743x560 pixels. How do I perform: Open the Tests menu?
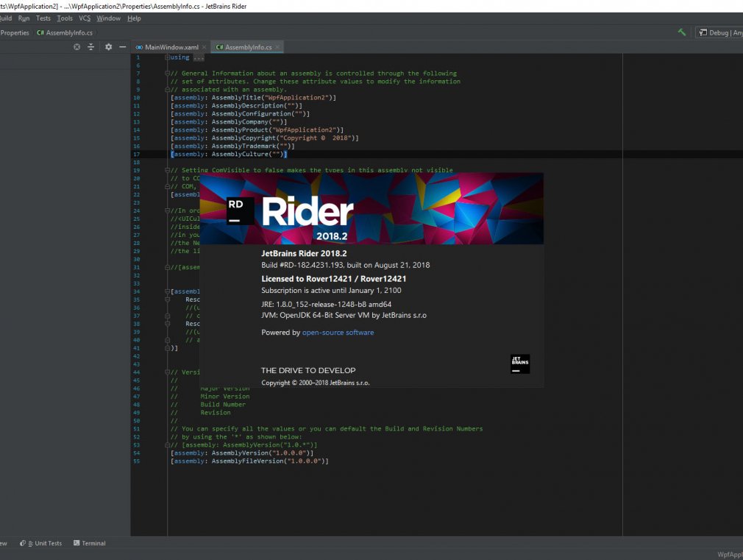pos(43,18)
